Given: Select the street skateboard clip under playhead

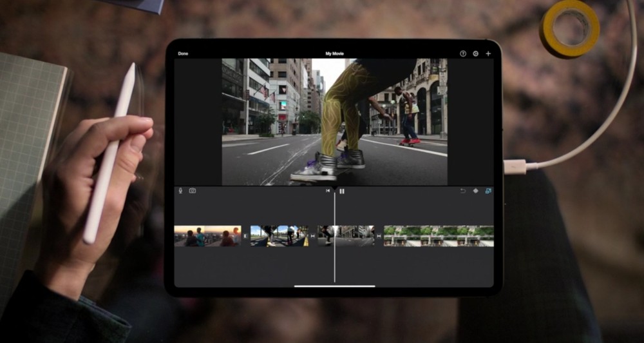Looking at the screenshot, I should click(x=346, y=236).
